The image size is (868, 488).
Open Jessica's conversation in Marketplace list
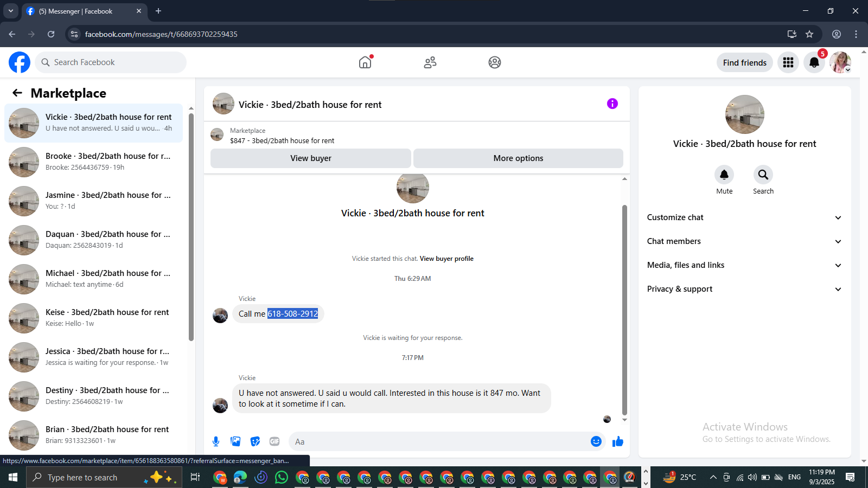click(94, 357)
